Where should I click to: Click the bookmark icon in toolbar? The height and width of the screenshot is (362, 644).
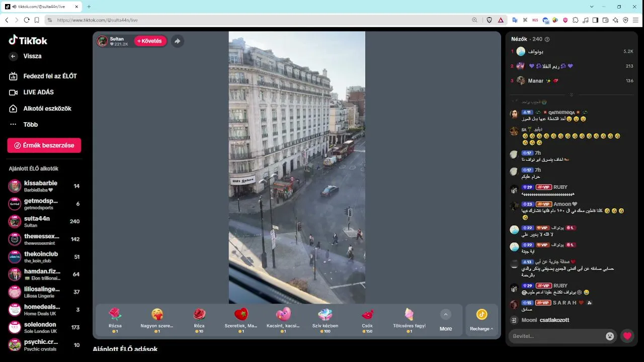tap(37, 20)
